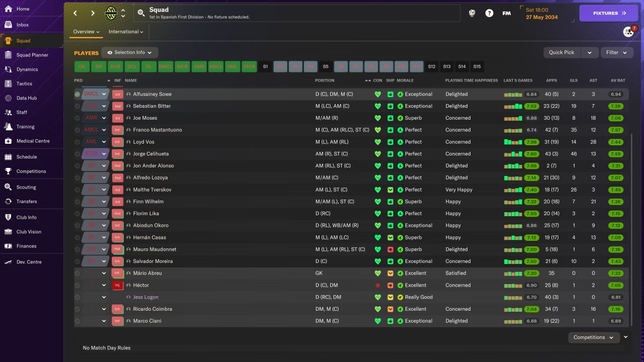The height and width of the screenshot is (362, 644).
Task: Open the help question mark icon
Action: tap(489, 13)
